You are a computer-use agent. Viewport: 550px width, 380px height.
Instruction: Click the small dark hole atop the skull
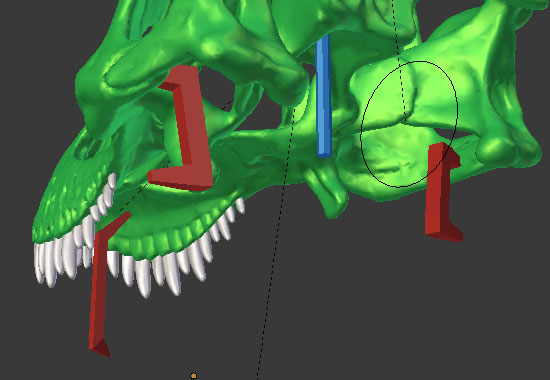(147, 31)
